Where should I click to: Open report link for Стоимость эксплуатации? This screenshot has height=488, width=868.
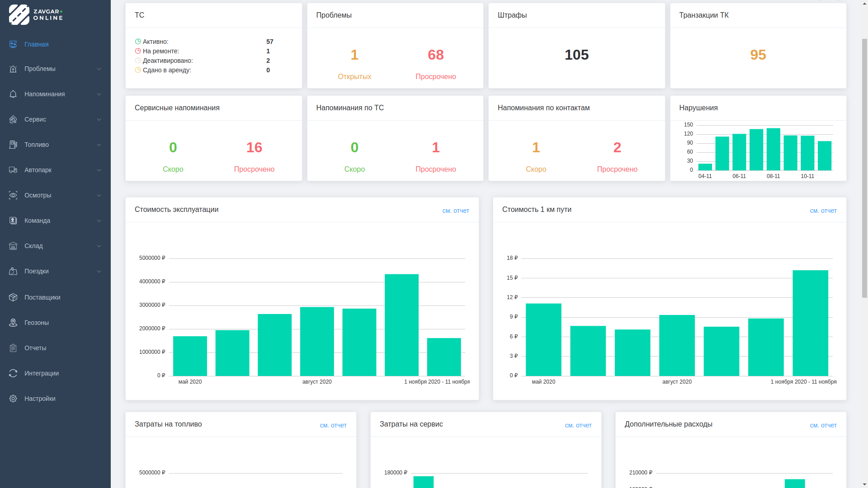pyautogui.click(x=456, y=211)
